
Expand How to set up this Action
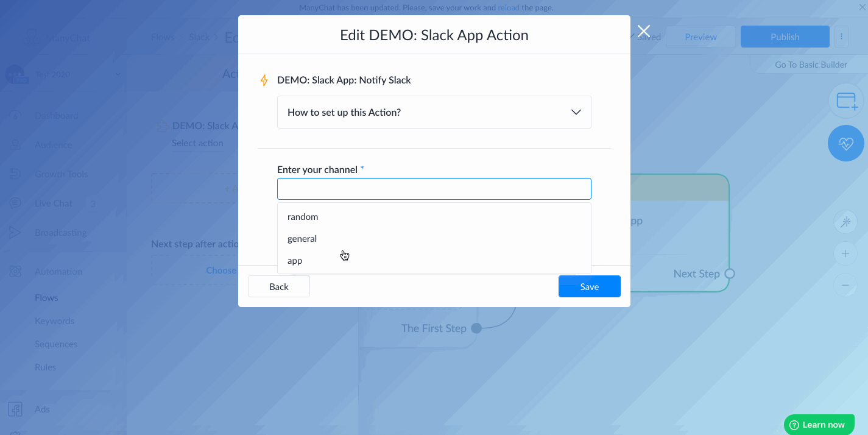pyautogui.click(x=434, y=112)
